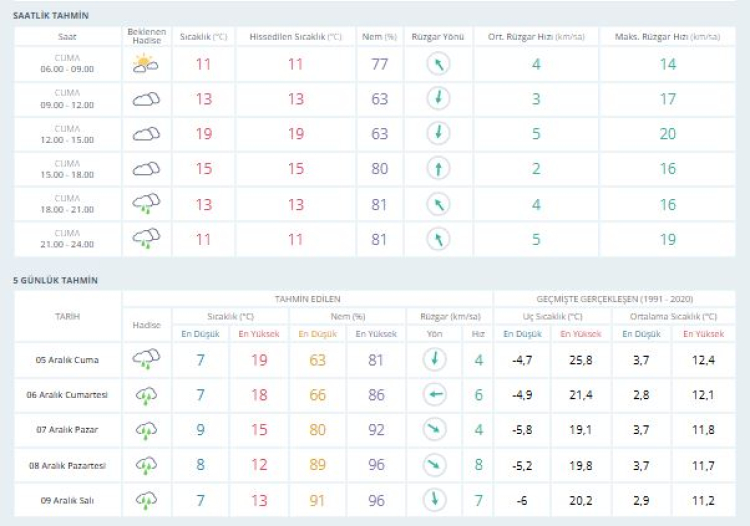The width and height of the screenshot is (750, 526).
Task: Click the upward wind arrow for 15.00 - 18.00
Action: [x=437, y=169]
